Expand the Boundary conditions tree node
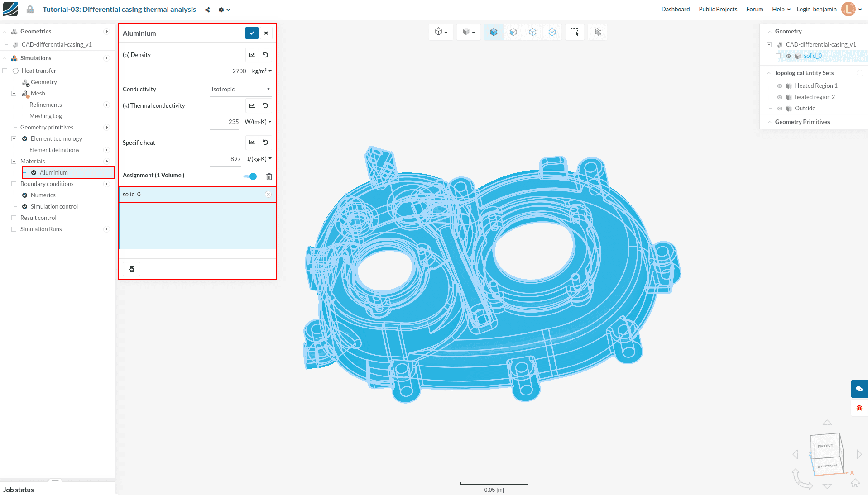The image size is (868, 495). click(x=14, y=184)
